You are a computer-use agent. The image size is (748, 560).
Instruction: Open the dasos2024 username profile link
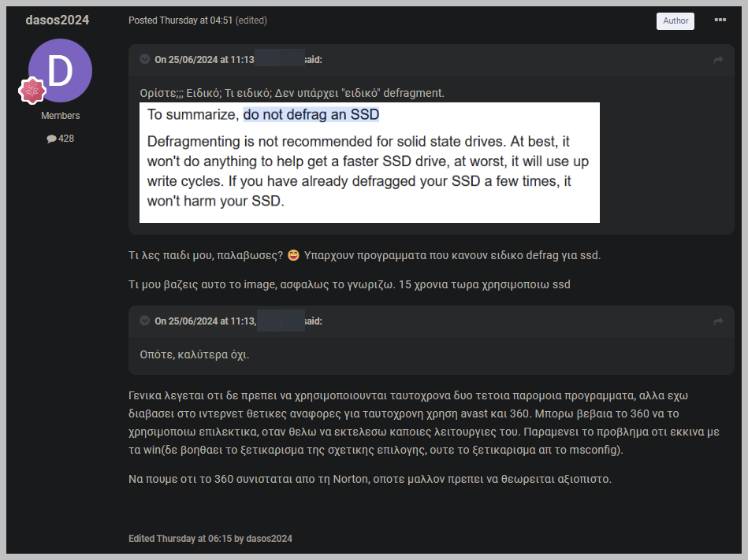click(x=58, y=20)
